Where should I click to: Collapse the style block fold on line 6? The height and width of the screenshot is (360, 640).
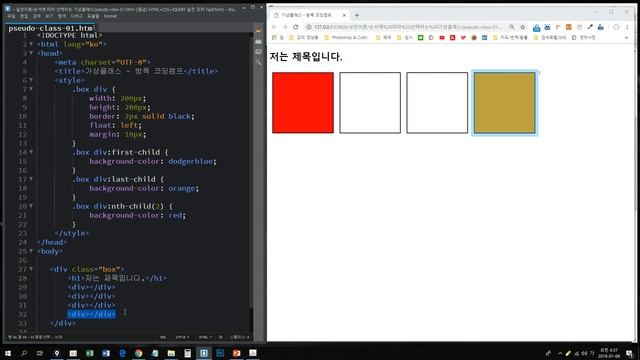[31, 80]
